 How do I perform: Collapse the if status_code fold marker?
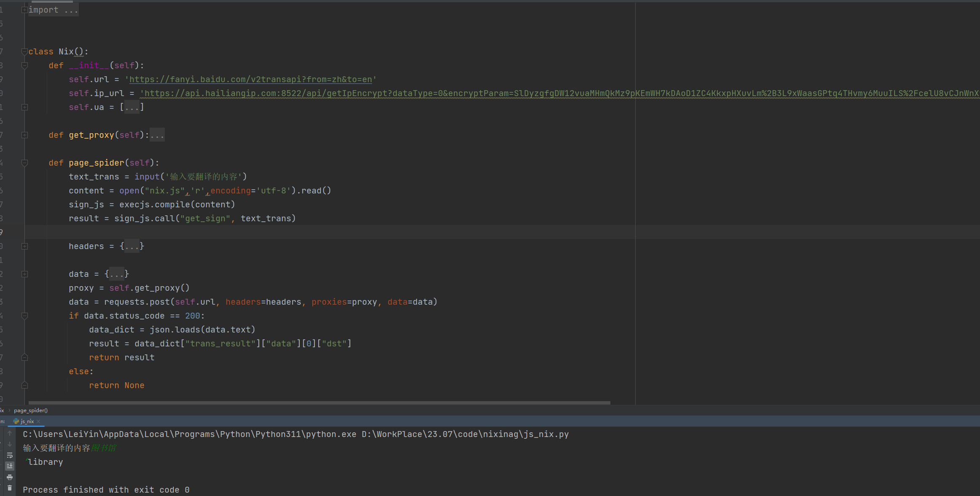coord(24,316)
